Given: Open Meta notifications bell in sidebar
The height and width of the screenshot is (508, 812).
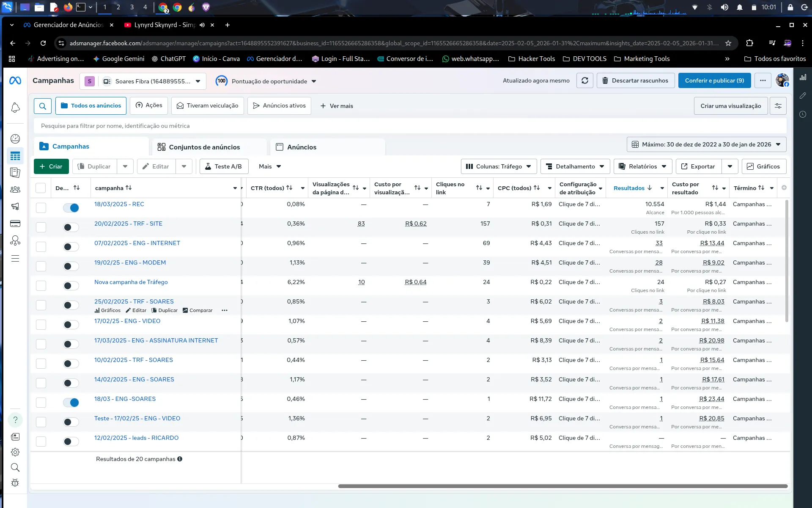Looking at the screenshot, I should point(15,108).
